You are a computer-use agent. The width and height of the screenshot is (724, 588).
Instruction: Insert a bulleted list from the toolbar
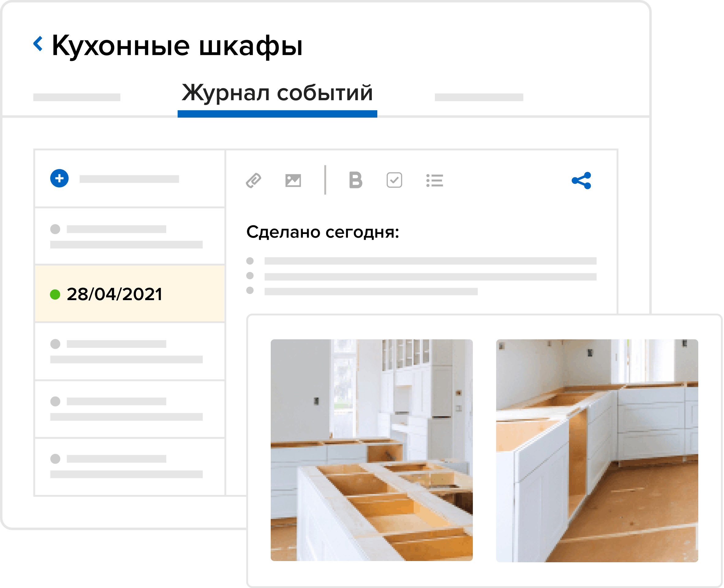pyautogui.click(x=435, y=180)
